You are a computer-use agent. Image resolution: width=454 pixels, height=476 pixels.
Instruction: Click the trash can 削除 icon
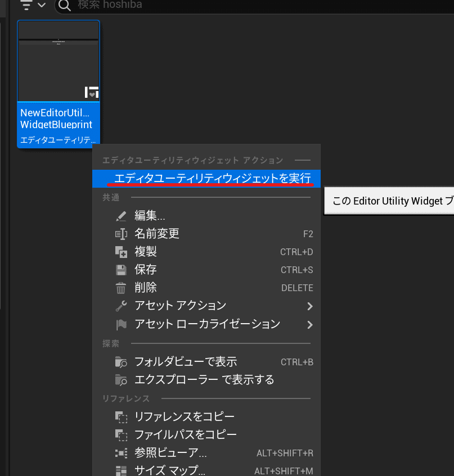pos(120,288)
